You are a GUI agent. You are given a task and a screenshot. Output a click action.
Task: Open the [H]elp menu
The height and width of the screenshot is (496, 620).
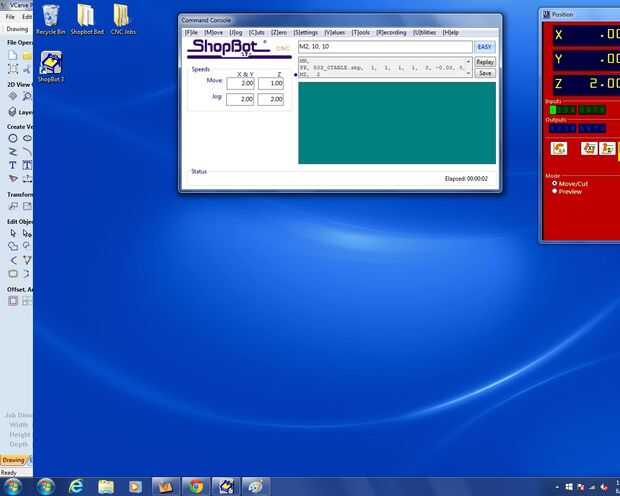(x=450, y=32)
